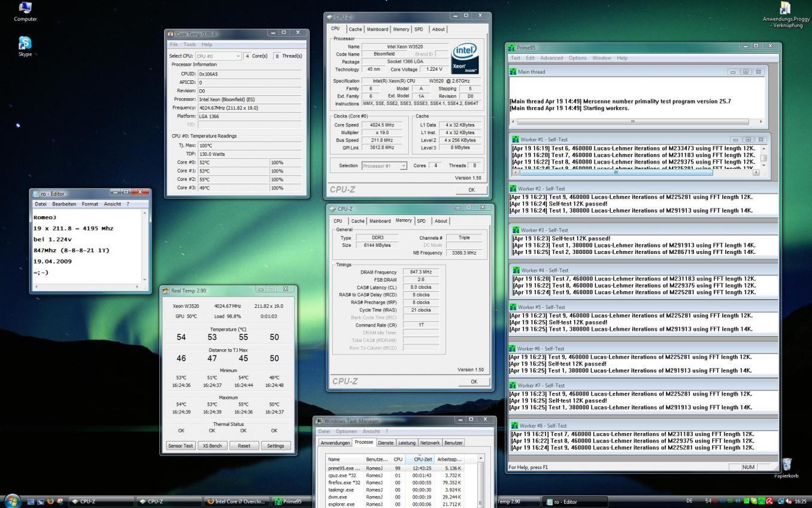This screenshot has width=812, height=508.
Task: Launch Firefox from the quick launch bar
Action: coord(50,501)
